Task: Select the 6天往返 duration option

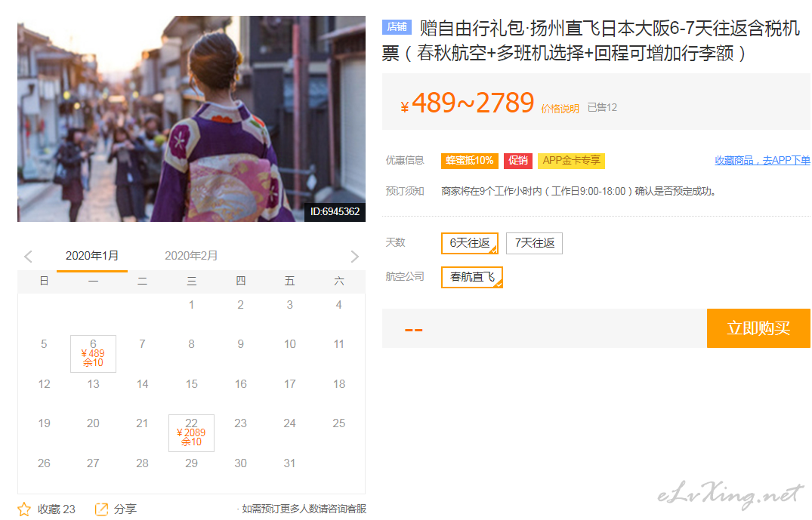Action: pyautogui.click(x=470, y=243)
